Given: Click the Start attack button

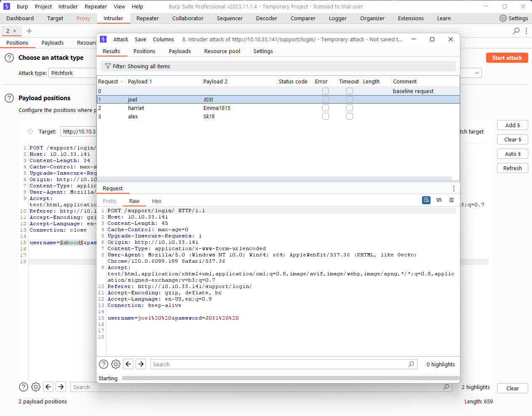Looking at the screenshot, I should click(x=507, y=58).
